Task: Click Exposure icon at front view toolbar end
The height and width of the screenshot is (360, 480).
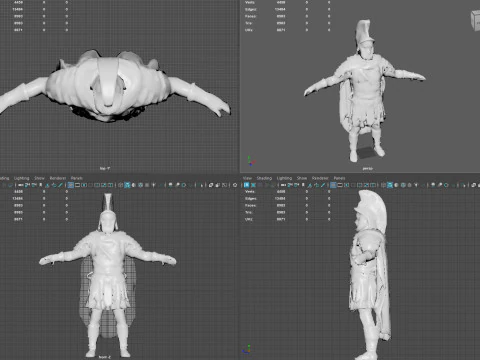Action: [235, 185]
